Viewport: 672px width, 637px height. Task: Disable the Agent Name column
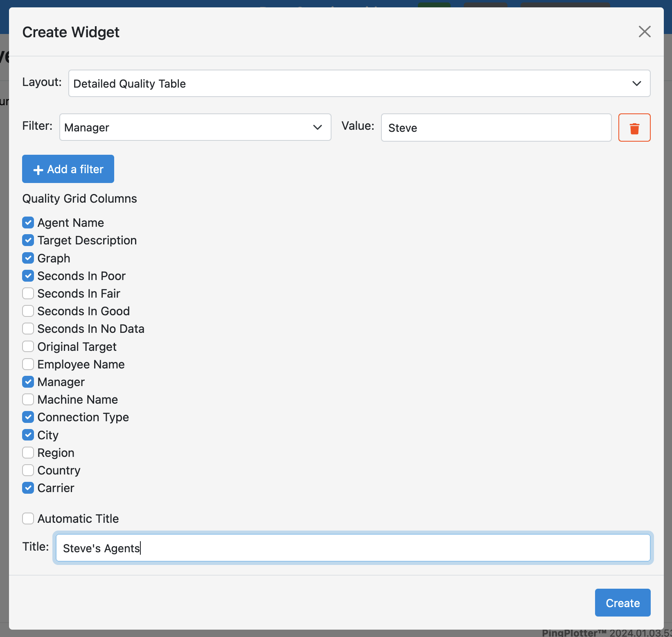tap(28, 222)
